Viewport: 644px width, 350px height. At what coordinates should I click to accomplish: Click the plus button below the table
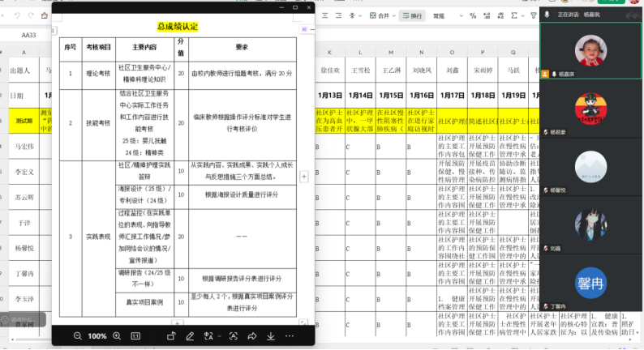pyautogui.click(x=174, y=323)
